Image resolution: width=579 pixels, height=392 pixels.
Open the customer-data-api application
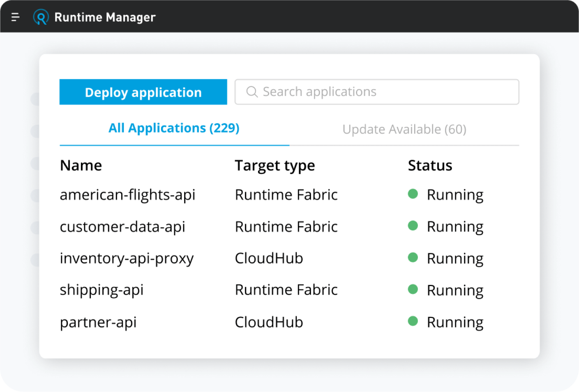point(122,227)
